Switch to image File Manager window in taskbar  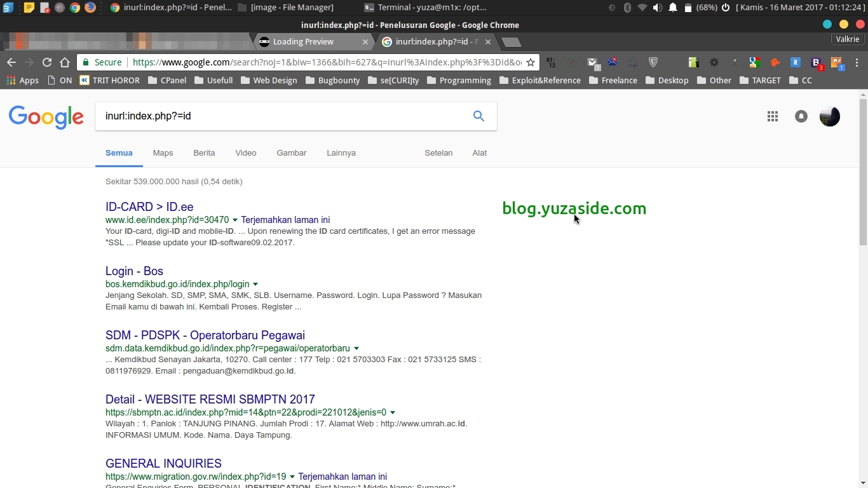tap(285, 8)
